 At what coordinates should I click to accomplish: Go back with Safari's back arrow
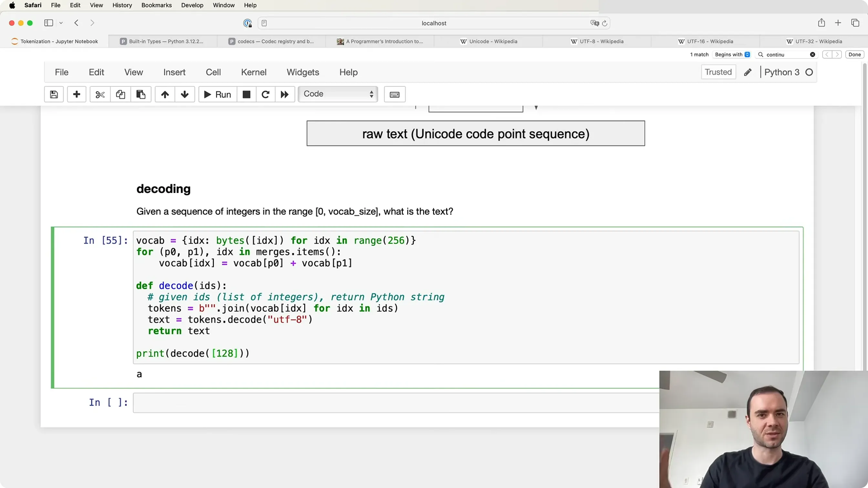point(77,23)
